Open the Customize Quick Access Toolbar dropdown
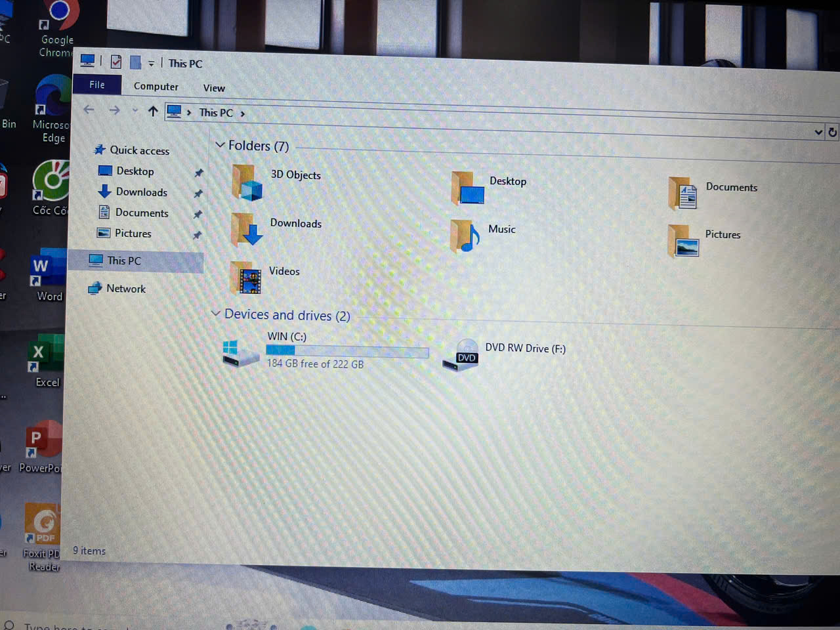Image resolution: width=840 pixels, height=630 pixels. tap(151, 64)
